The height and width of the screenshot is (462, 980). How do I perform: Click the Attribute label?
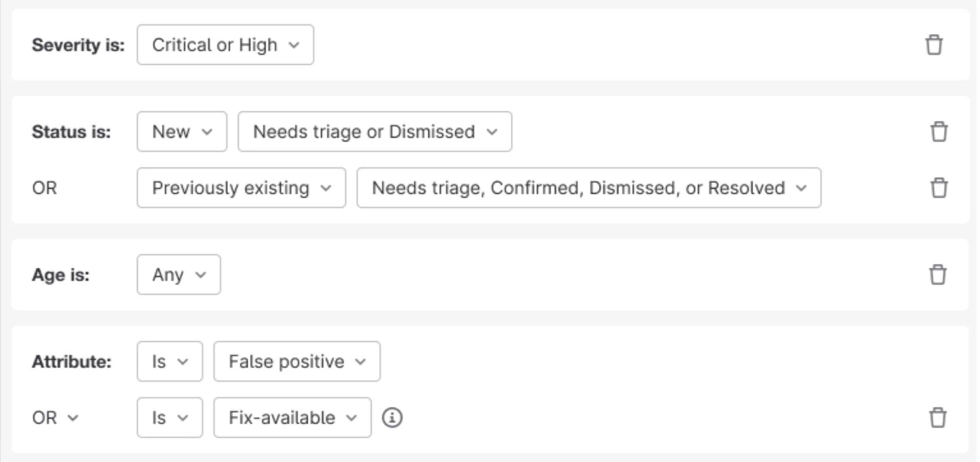[x=71, y=362]
